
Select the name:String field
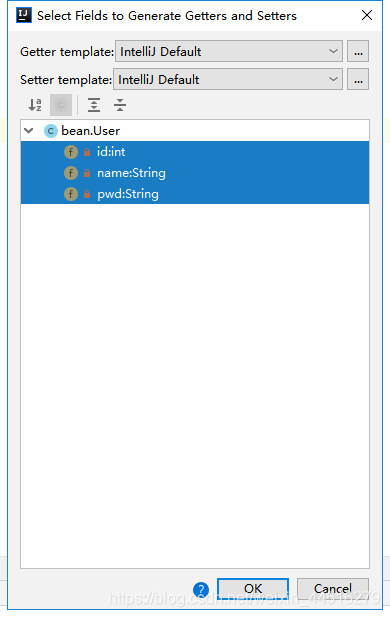click(195, 173)
